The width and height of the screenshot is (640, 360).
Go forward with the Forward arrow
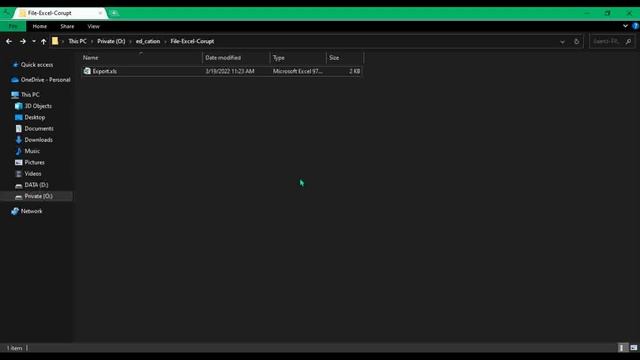[x=22, y=41]
